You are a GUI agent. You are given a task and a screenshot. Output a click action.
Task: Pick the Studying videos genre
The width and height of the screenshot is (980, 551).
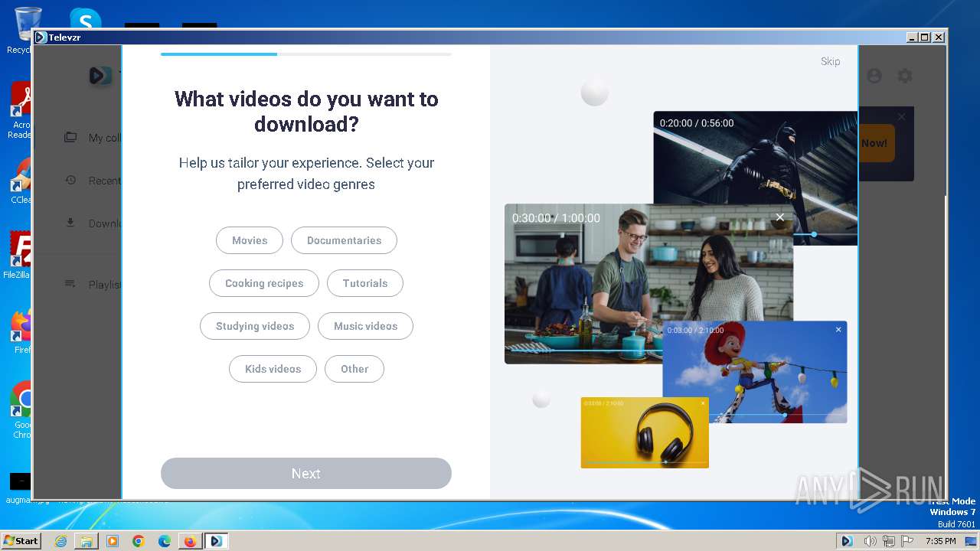point(255,326)
